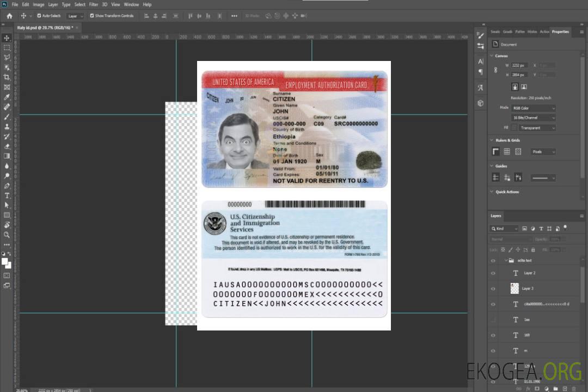Image resolution: width=588 pixels, height=392 pixels.
Task: Collapse the Canvas section
Action: click(x=492, y=56)
